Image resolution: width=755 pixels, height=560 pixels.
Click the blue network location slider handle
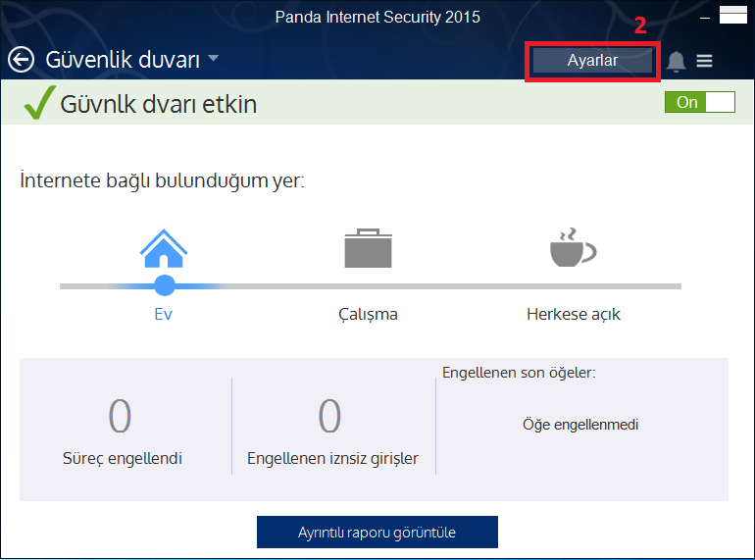pos(165,285)
